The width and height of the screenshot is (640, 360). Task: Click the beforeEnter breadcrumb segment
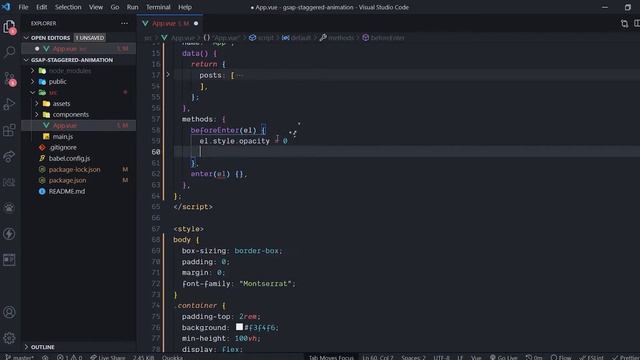384,38
